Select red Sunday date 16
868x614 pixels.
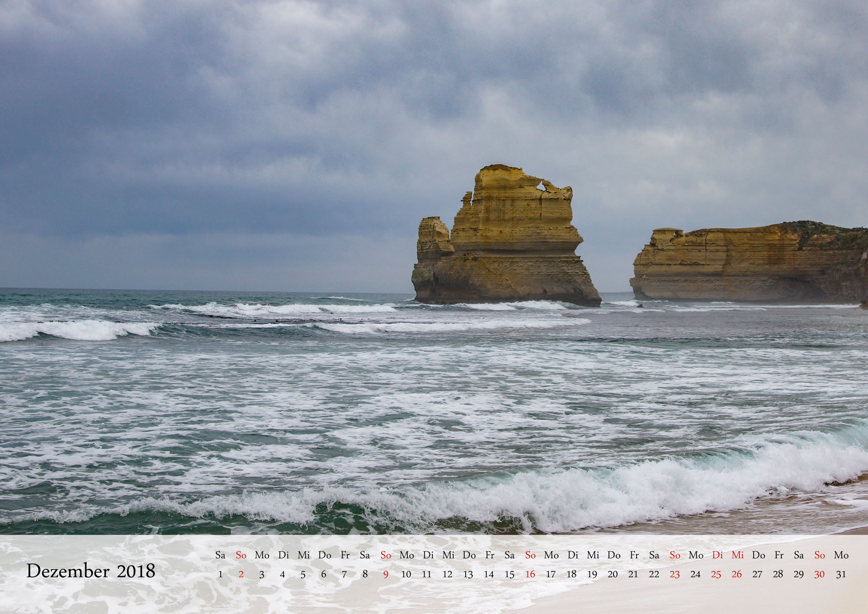click(x=530, y=574)
